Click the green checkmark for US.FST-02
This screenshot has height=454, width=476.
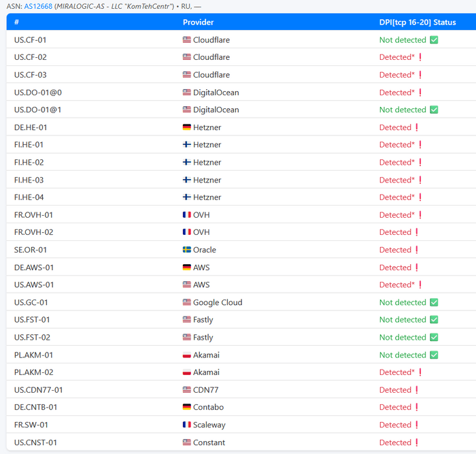pos(434,338)
